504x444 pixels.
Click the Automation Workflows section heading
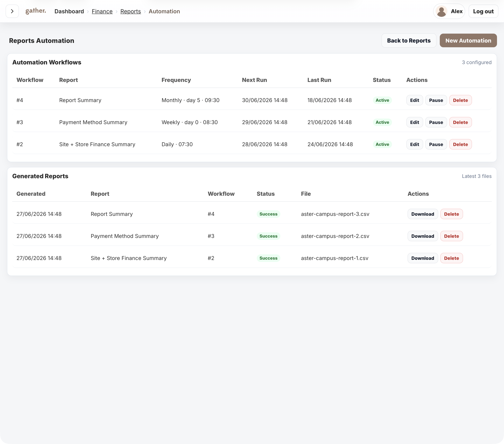click(47, 62)
